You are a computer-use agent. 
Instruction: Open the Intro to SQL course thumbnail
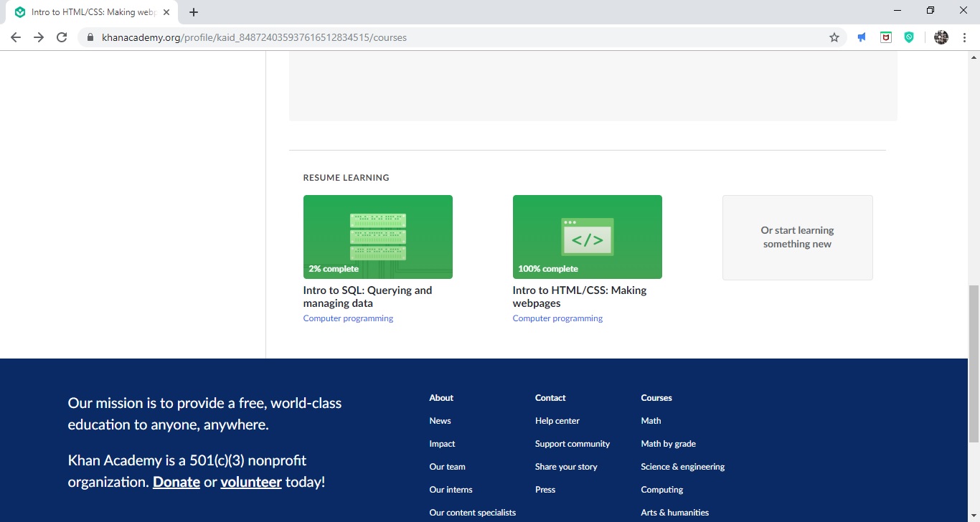point(378,237)
